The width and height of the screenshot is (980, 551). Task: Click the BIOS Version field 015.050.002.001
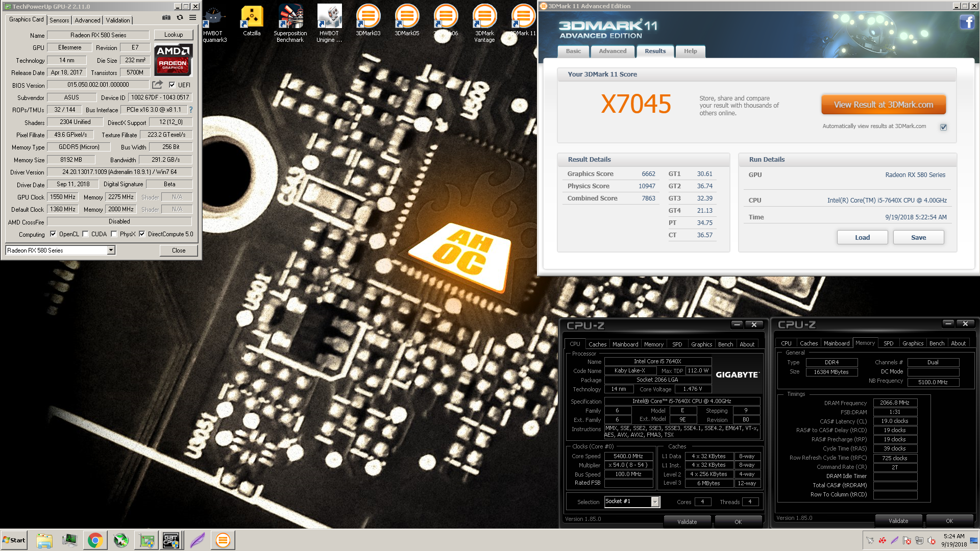coord(99,85)
